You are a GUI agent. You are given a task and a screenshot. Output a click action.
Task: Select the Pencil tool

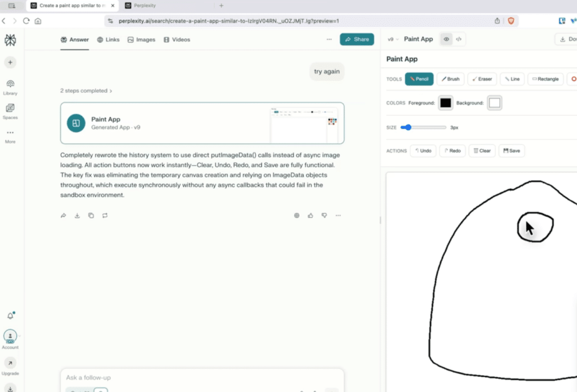(x=419, y=79)
